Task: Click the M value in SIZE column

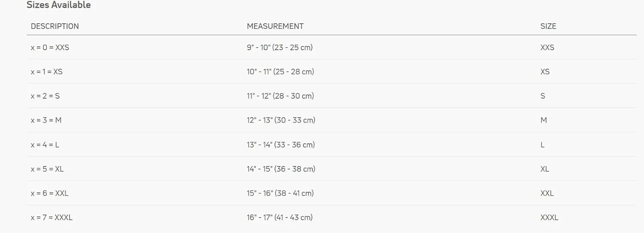Action: (x=544, y=120)
